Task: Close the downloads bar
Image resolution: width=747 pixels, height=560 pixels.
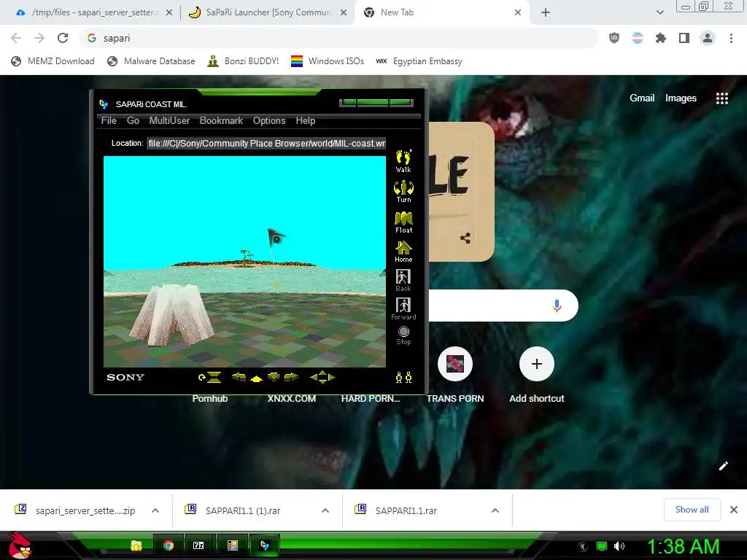Action: point(734,510)
